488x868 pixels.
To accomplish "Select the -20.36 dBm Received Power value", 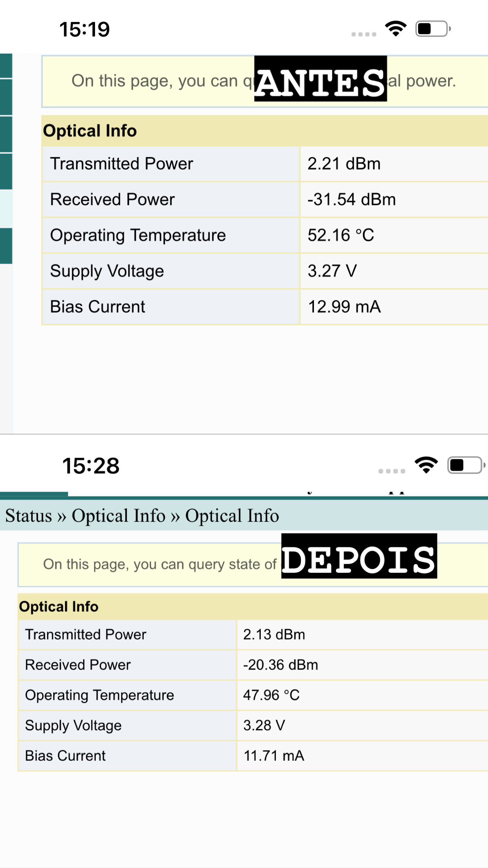I will click(x=280, y=665).
